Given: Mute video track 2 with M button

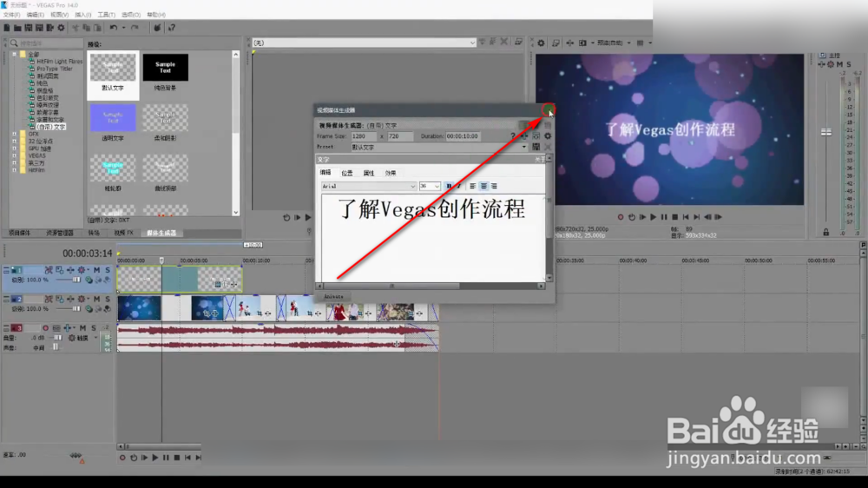Looking at the screenshot, I should (x=97, y=299).
